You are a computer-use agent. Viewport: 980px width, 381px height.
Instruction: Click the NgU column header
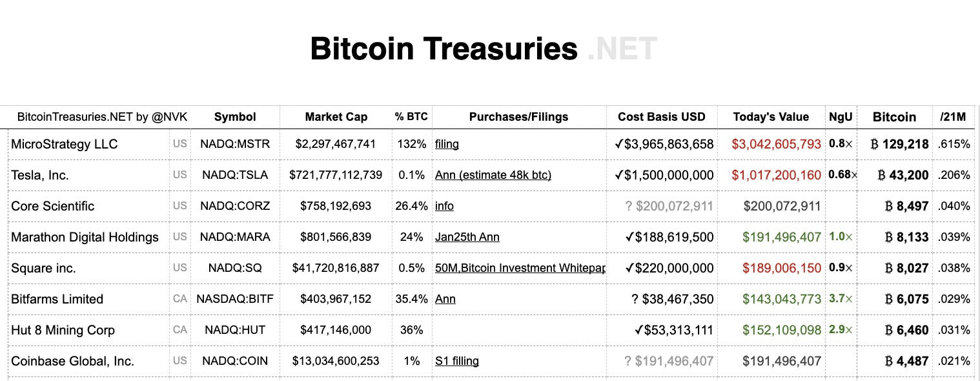coord(841,117)
